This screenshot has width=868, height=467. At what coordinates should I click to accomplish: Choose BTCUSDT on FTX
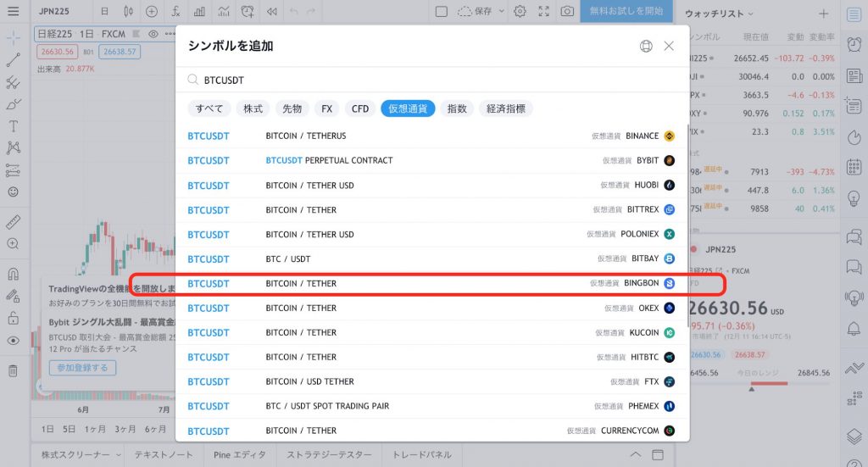click(x=431, y=381)
